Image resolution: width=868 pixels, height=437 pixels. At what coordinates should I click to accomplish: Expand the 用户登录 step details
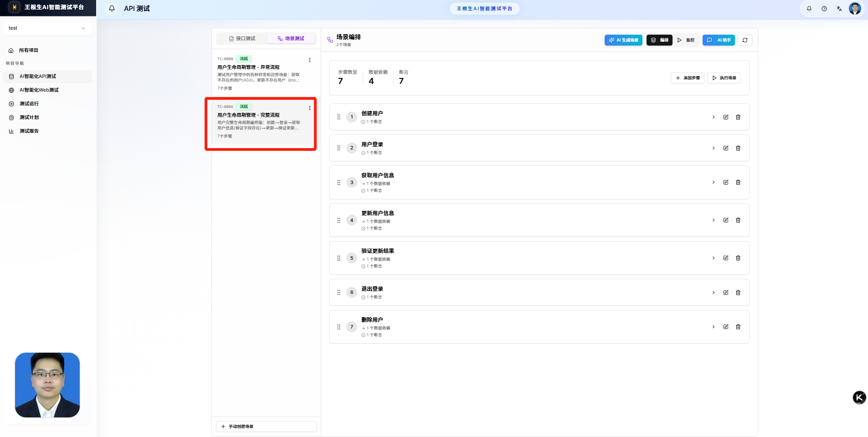[x=714, y=148]
